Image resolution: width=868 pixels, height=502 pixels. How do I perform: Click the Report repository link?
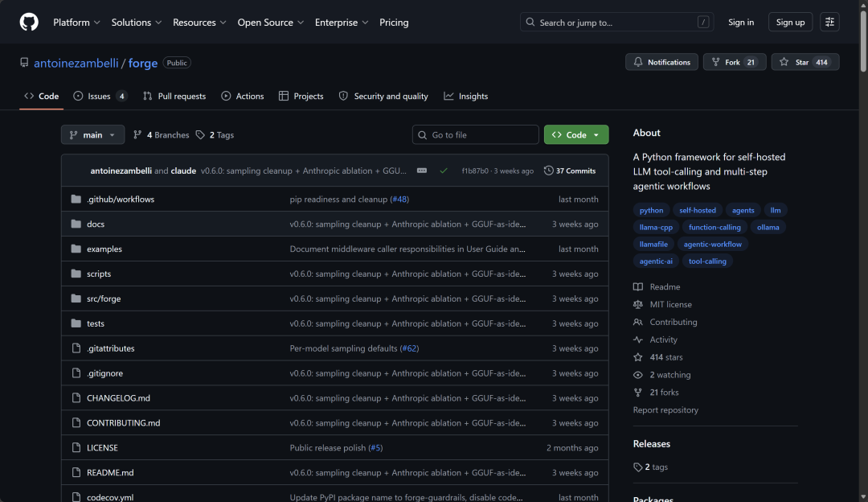[665, 410]
